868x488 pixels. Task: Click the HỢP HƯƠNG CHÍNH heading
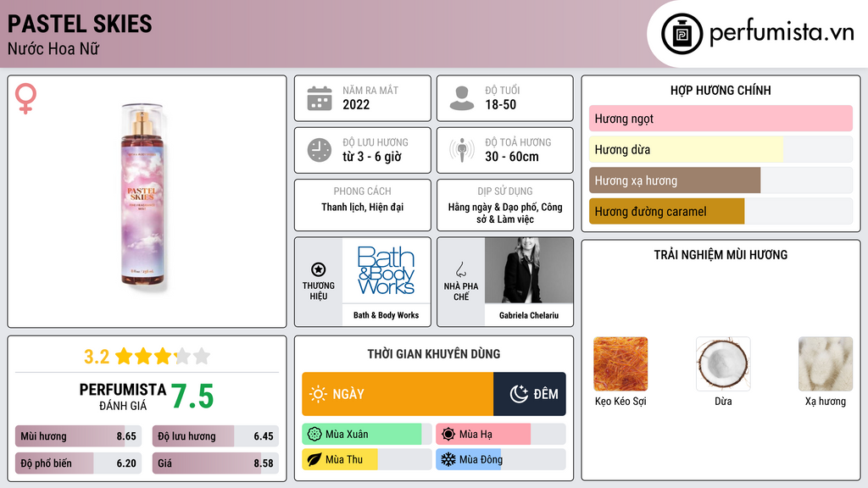(x=721, y=90)
